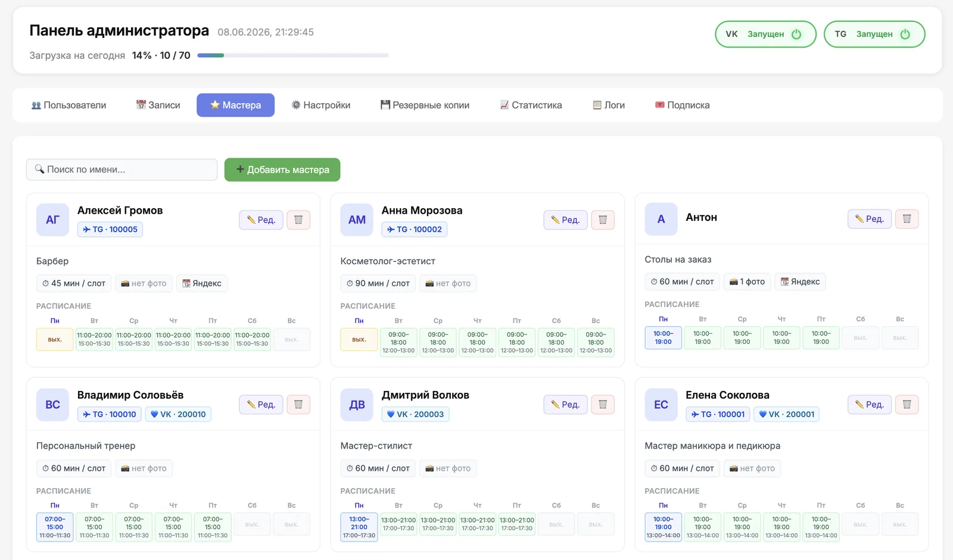953x560 pixels.
Task: Click the Поиск по имени search field
Action: [x=122, y=170]
